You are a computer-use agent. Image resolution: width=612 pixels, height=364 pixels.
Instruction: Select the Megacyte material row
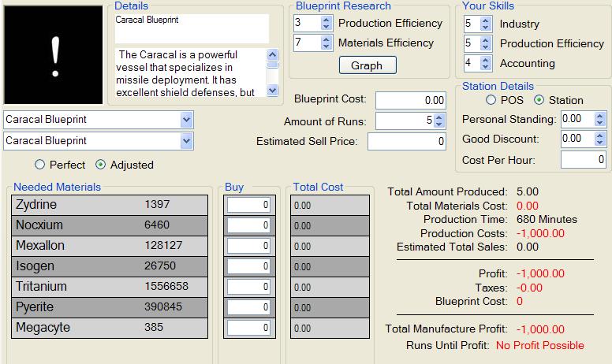(x=110, y=328)
